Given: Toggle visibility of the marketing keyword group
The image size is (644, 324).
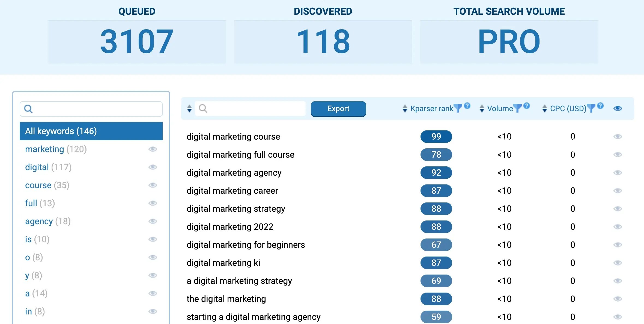Looking at the screenshot, I should [x=153, y=149].
